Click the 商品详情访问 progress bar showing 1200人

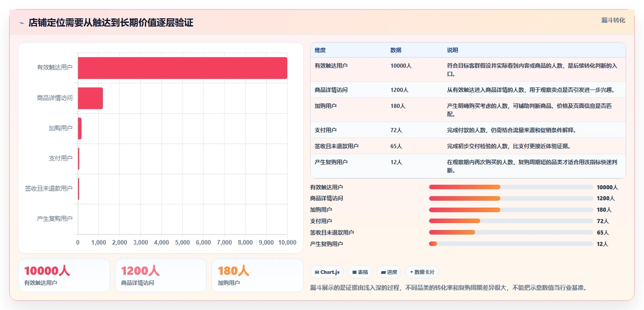(511, 198)
